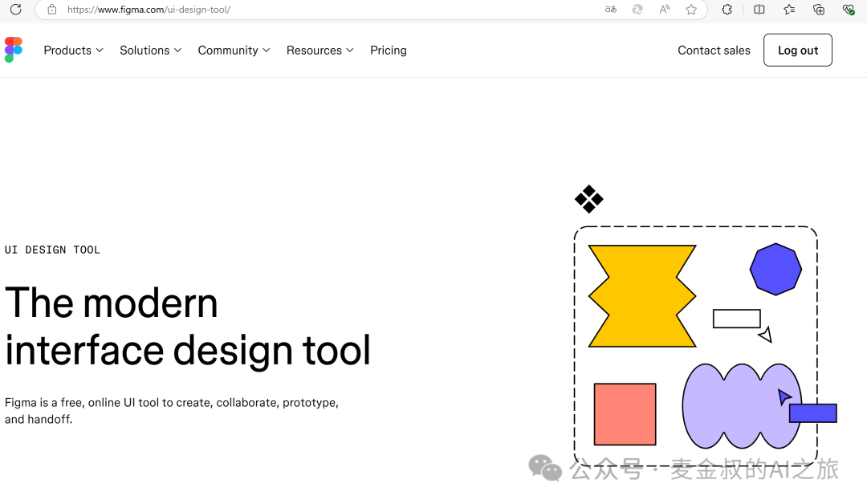Open browser essentials heart icon

[849, 10]
